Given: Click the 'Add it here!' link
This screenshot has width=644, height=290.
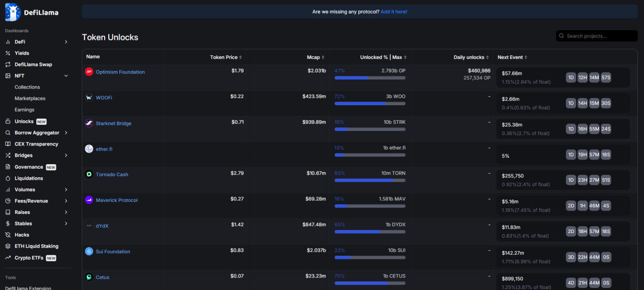Looking at the screenshot, I should pyautogui.click(x=393, y=12).
